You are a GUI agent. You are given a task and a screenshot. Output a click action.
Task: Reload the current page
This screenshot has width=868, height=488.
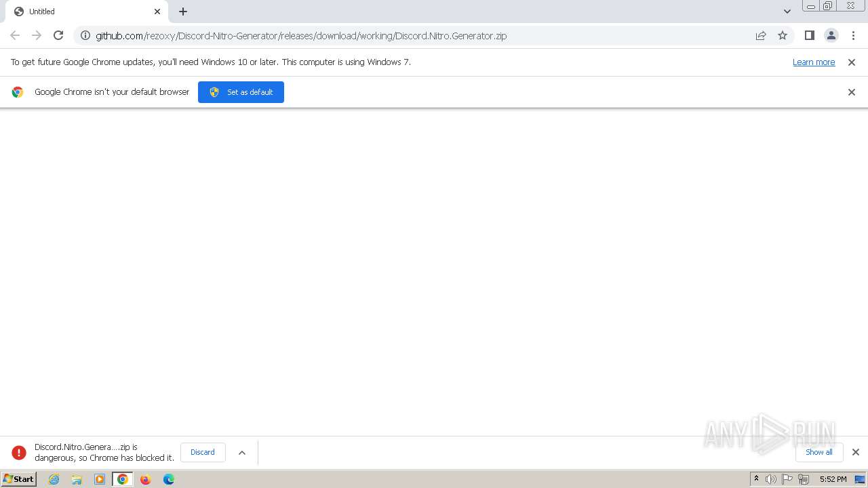click(x=58, y=35)
